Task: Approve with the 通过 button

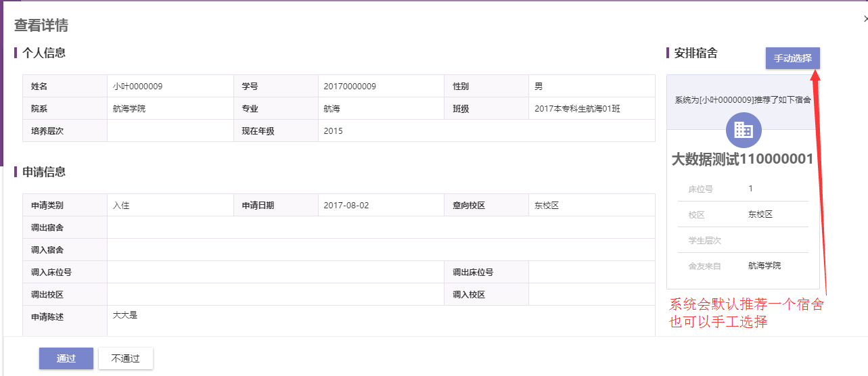Action: (66, 358)
